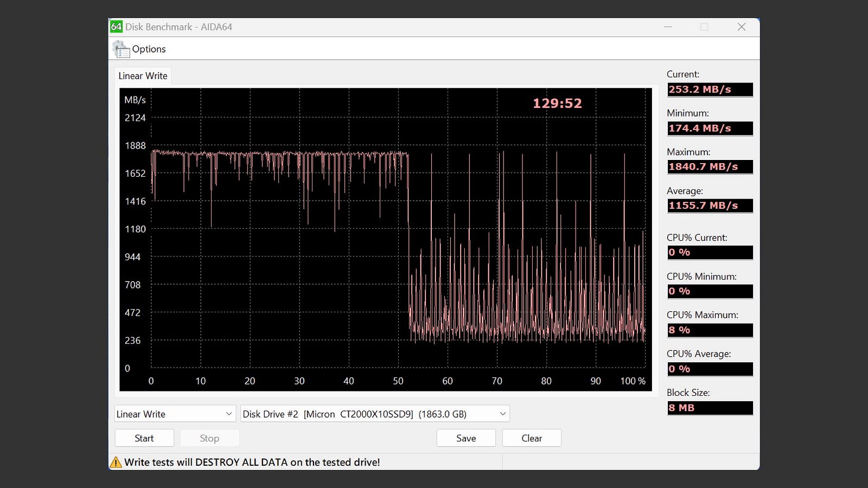Open the Options menu
Viewport: 868px width, 488px height.
[x=149, y=49]
